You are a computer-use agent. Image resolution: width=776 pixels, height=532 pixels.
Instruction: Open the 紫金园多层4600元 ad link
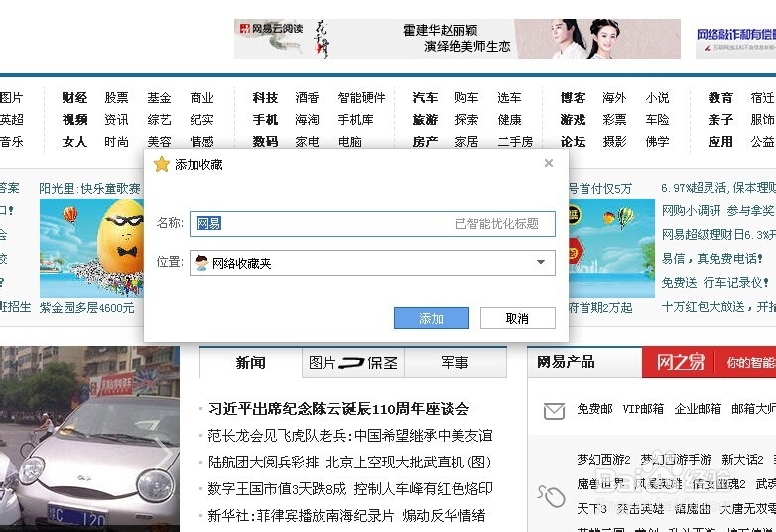(x=86, y=308)
